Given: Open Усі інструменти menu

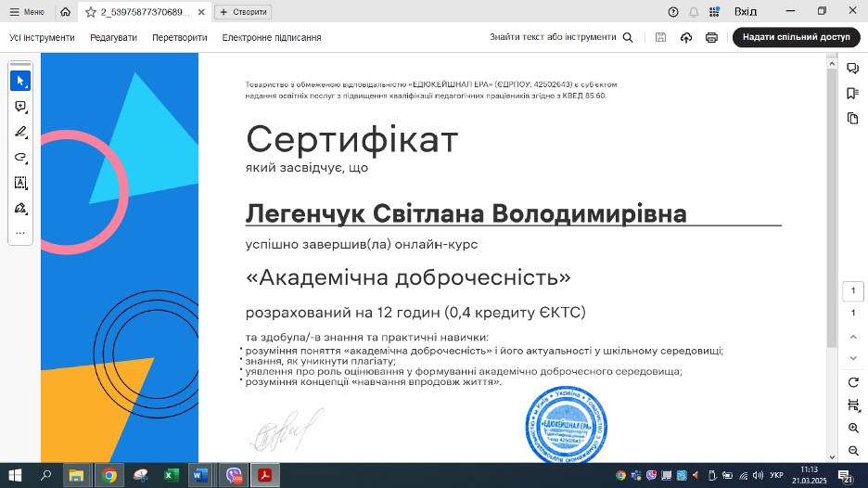Looking at the screenshot, I should 42,37.
